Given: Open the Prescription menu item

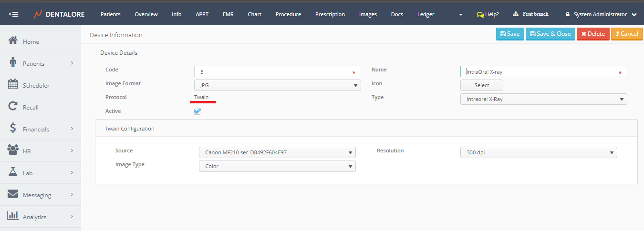Looking at the screenshot, I should [x=330, y=14].
